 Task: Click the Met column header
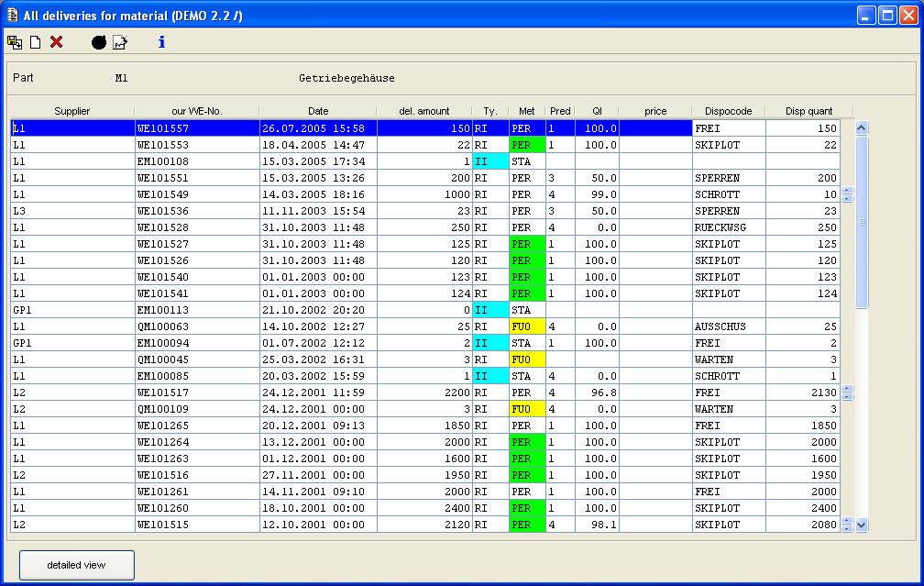527,111
